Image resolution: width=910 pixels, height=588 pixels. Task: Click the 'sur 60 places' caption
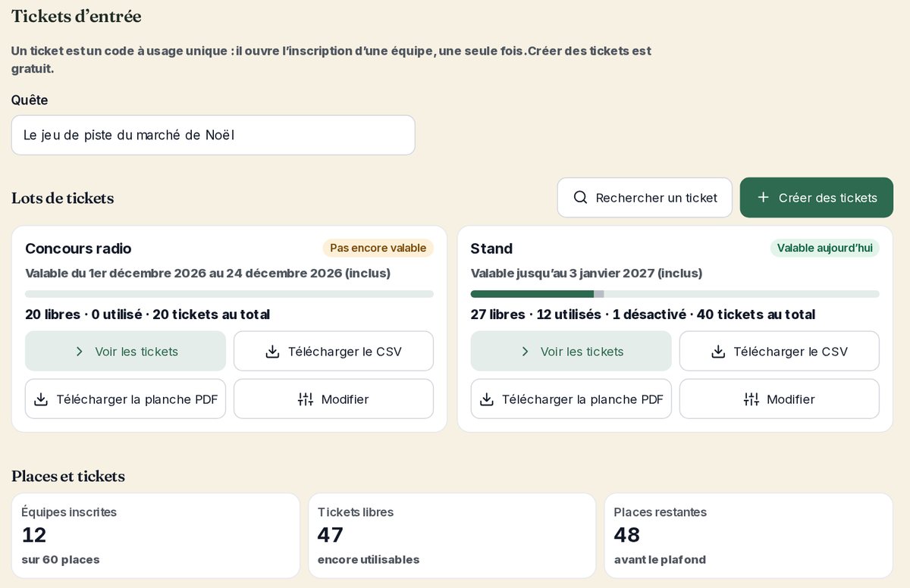[x=61, y=560]
